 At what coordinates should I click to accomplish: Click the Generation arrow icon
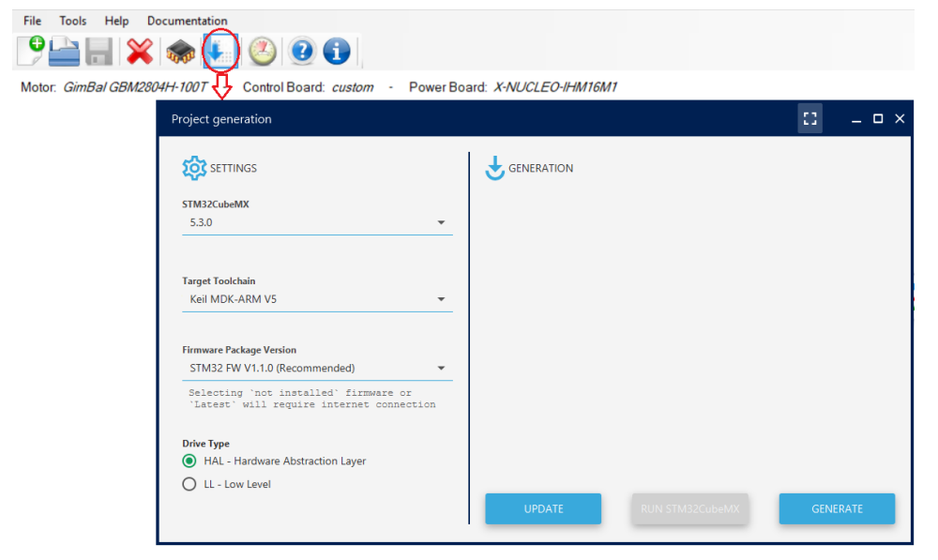pos(494,168)
